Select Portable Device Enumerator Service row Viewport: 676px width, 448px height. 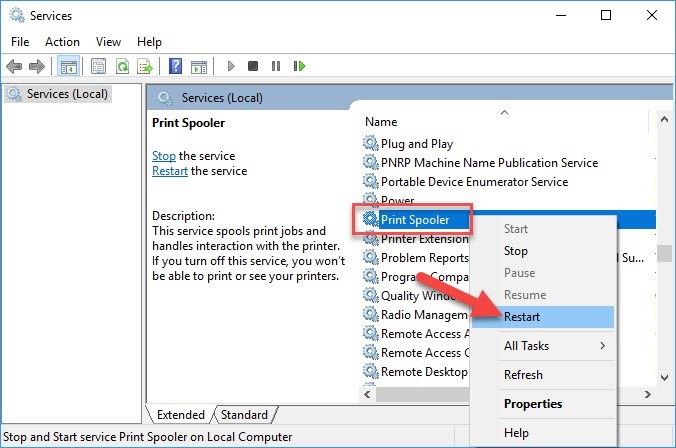509,182
